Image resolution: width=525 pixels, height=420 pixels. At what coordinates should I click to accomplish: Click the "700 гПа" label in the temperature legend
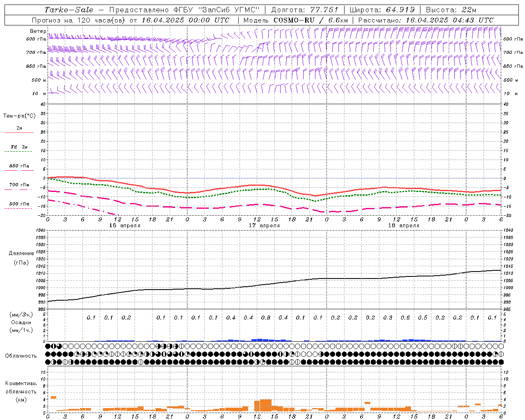click(x=19, y=185)
